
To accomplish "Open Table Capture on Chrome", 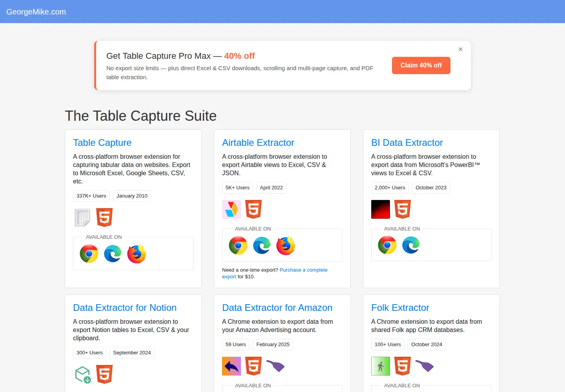I will [x=89, y=254].
